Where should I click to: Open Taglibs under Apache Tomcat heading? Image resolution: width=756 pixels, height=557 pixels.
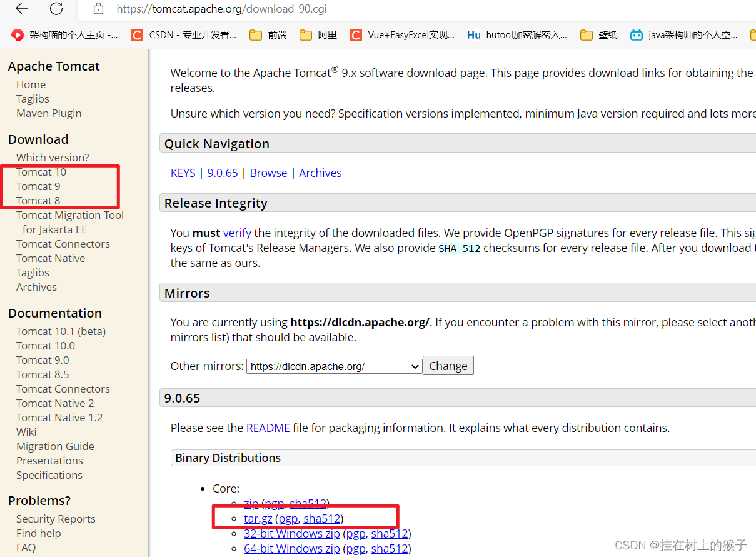[33, 99]
